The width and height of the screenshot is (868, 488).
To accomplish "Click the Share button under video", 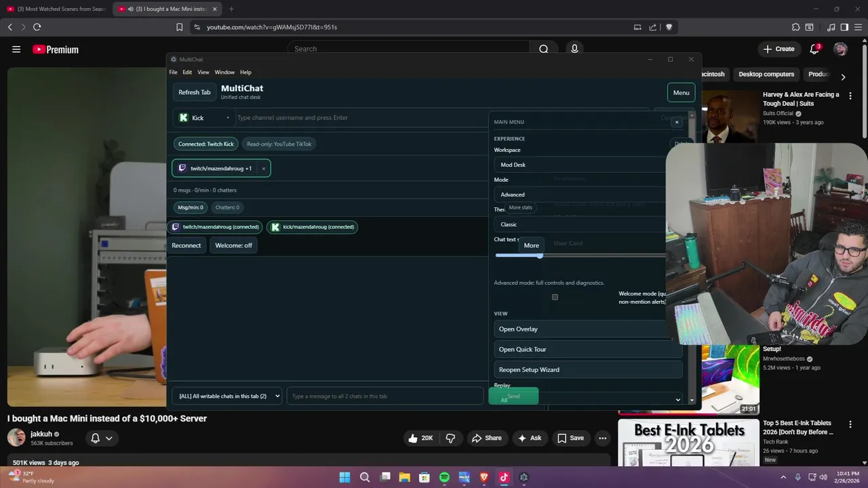I will (487, 438).
